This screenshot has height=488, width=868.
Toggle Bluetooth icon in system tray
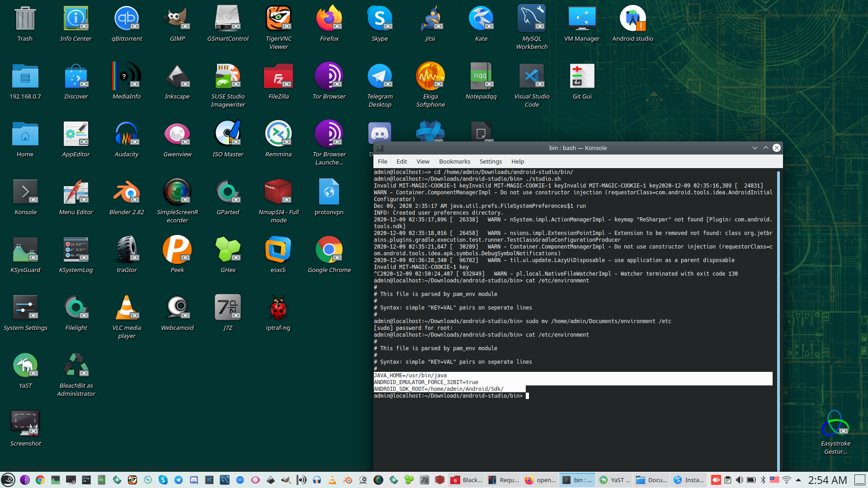click(x=763, y=480)
